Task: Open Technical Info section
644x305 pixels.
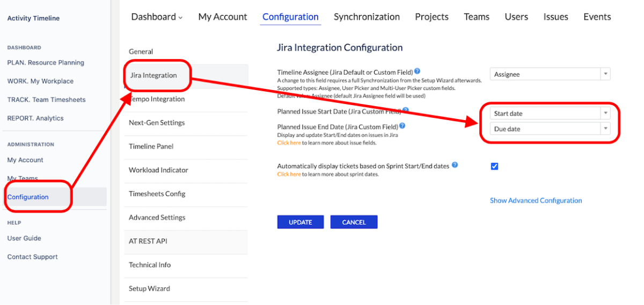Action: (186, 265)
